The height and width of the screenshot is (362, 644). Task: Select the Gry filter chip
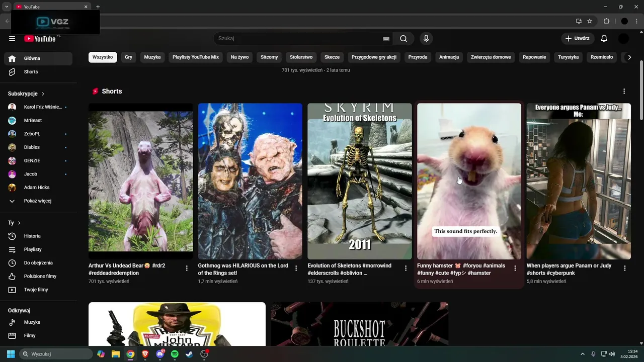pos(129,57)
